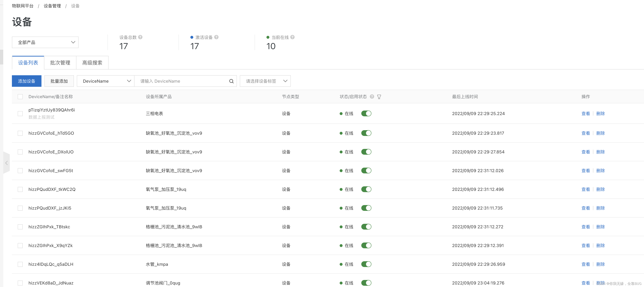Viewport: 644px width, 287px height.
Task: Select checkbox for hizzZGIhPxk_TBtskc row
Action: point(20,227)
